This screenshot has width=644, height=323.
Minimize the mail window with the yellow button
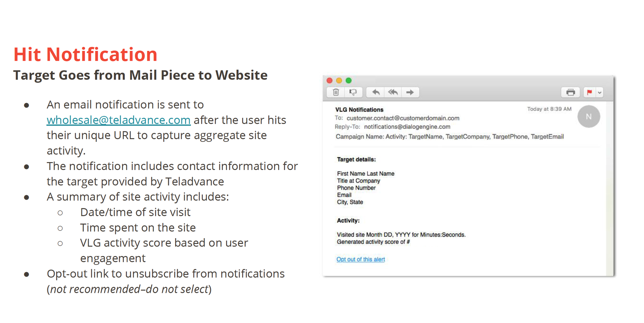pyautogui.click(x=339, y=80)
